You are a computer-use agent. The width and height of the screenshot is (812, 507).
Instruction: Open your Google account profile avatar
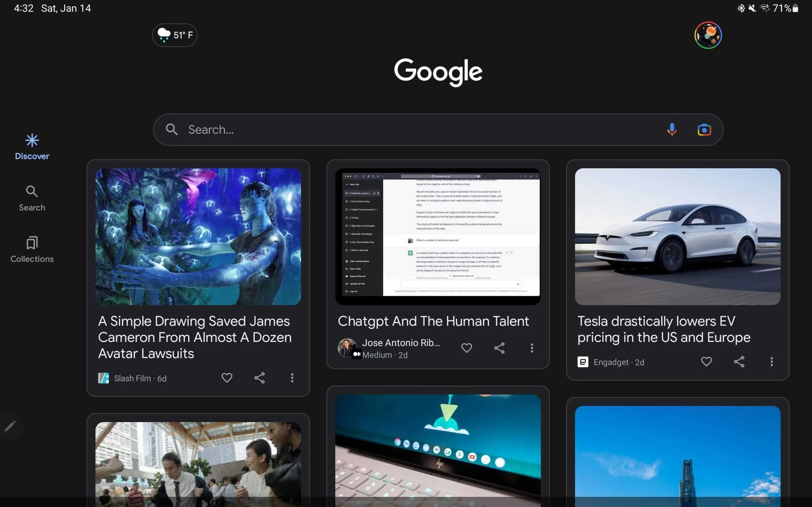(x=709, y=35)
